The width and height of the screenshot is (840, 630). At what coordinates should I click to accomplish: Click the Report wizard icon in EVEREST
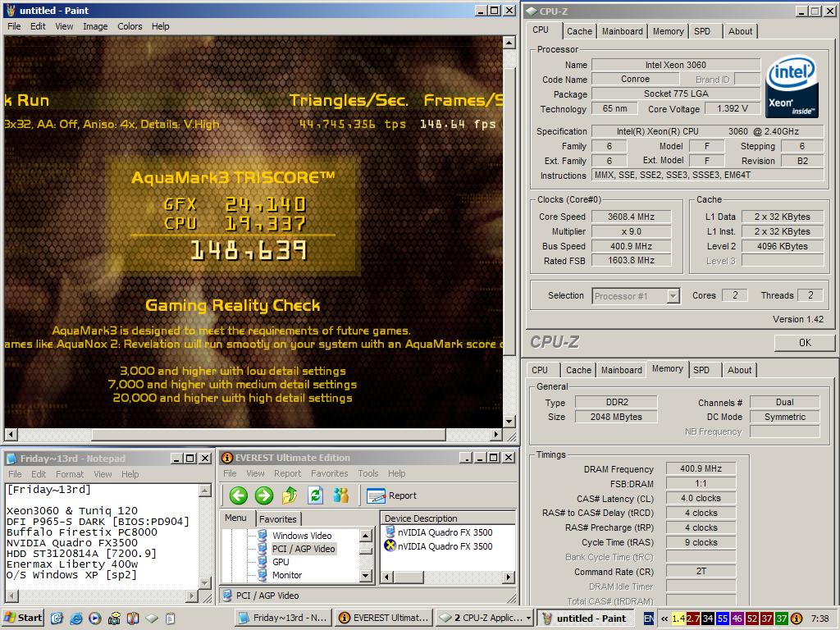pyautogui.click(x=376, y=496)
